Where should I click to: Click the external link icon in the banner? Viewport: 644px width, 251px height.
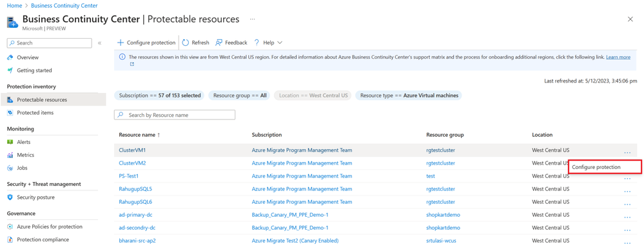click(x=132, y=64)
